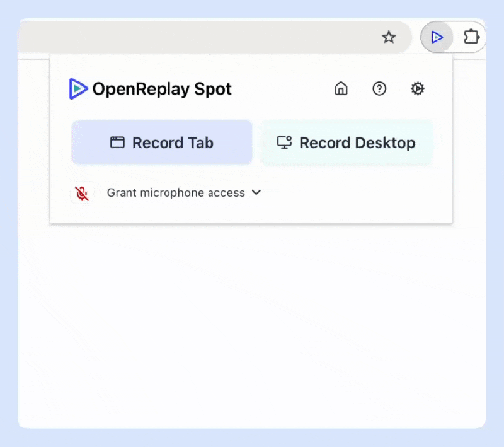The height and width of the screenshot is (447, 504).
Task: Click the browser address bar
Action: pos(214,37)
